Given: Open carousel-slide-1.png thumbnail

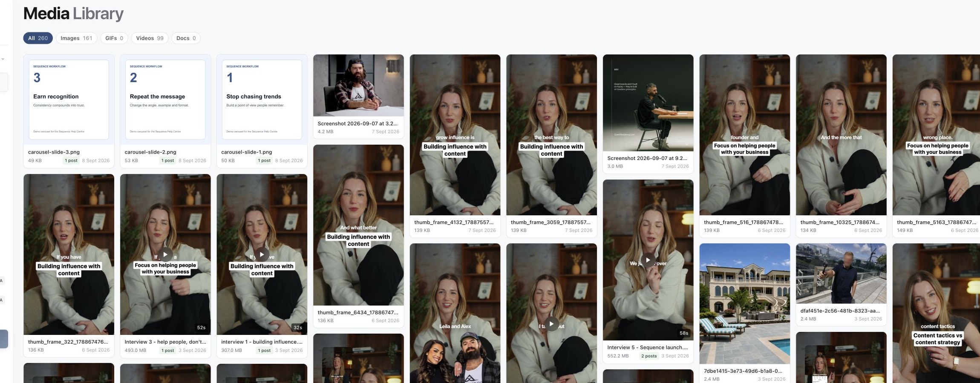Looking at the screenshot, I should pyautogui.click(x=262, y=100).
